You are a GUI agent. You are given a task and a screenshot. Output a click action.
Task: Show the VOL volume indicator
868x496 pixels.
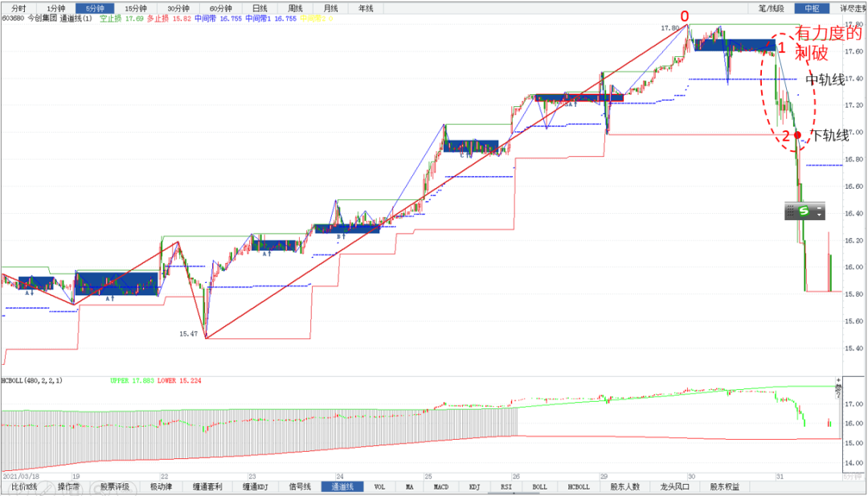[379, 486]
